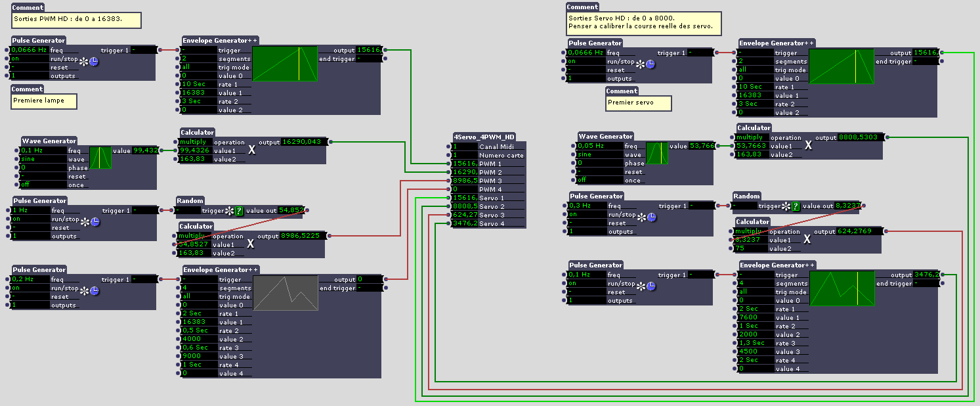Click the clock icon on the 0,3 Hz Pulse Generator

[x=651, y=217]
